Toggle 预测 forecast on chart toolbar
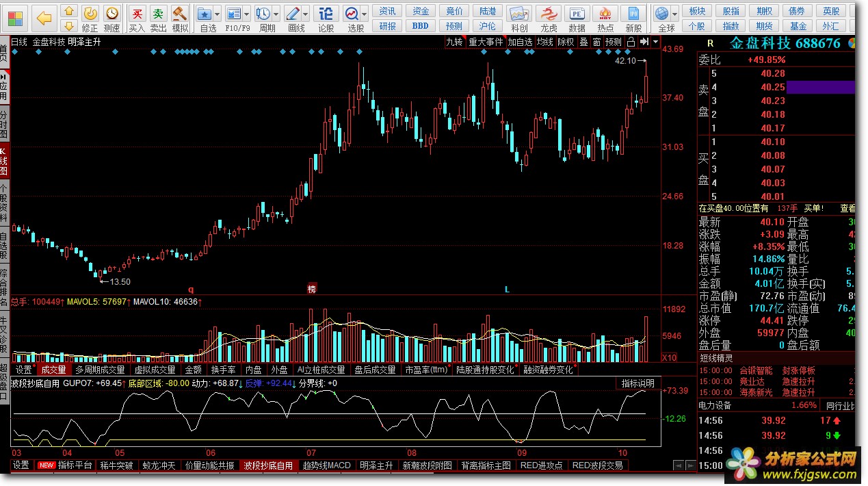This screenshot has width=868, height=486. click(x=614, y=42)
